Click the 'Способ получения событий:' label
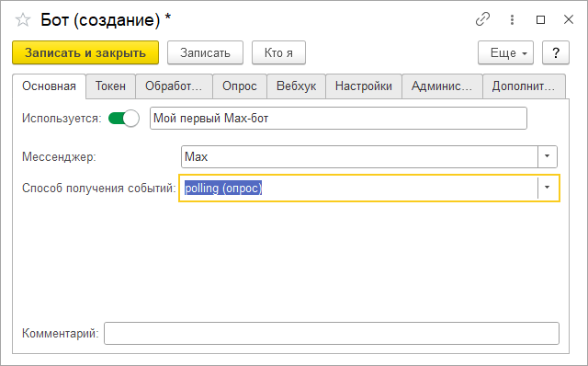The image size is (588, 366). pyautogui.click(x=98, y=188)
